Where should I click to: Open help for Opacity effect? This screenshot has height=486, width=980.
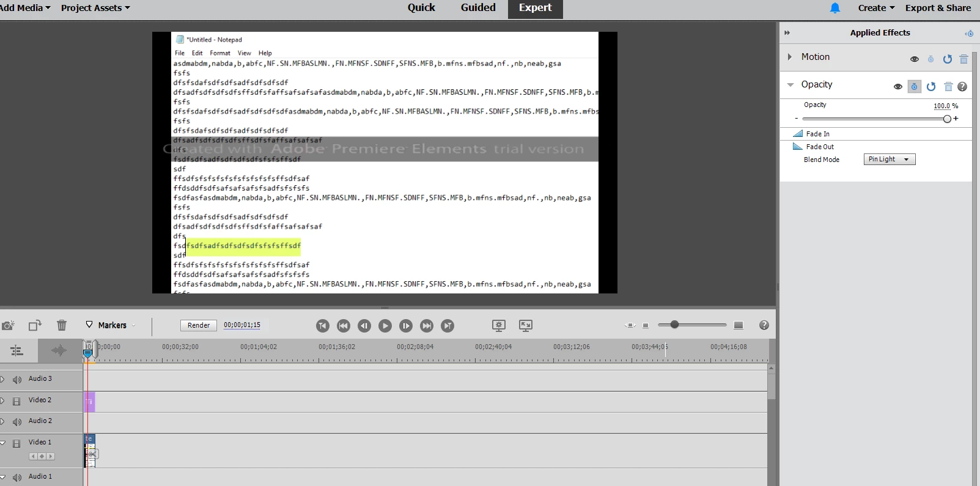[x=962, y=87]
